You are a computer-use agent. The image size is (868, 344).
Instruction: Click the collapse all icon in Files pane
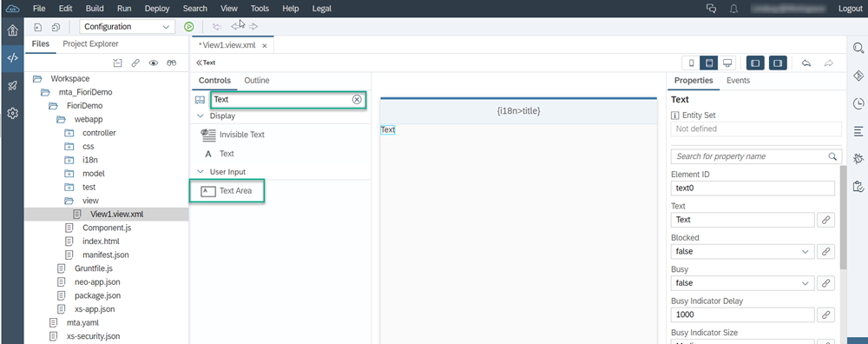click(x=117, y=63)
